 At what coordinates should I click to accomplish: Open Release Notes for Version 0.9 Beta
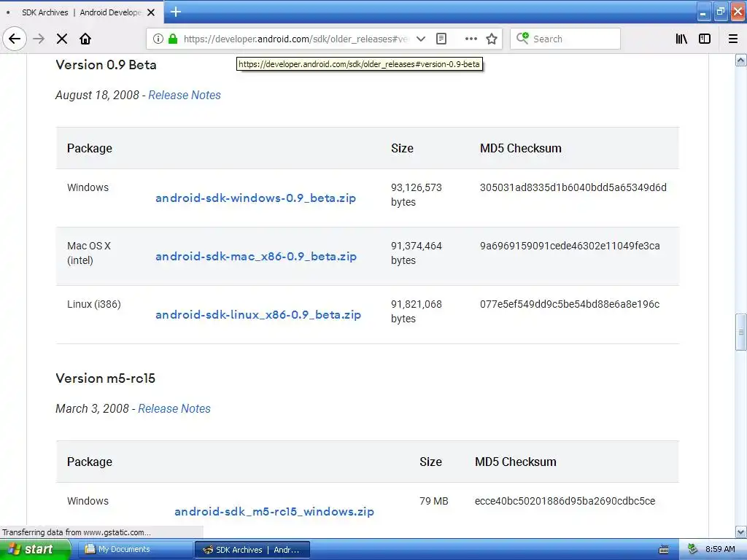(x=185, y=95)
